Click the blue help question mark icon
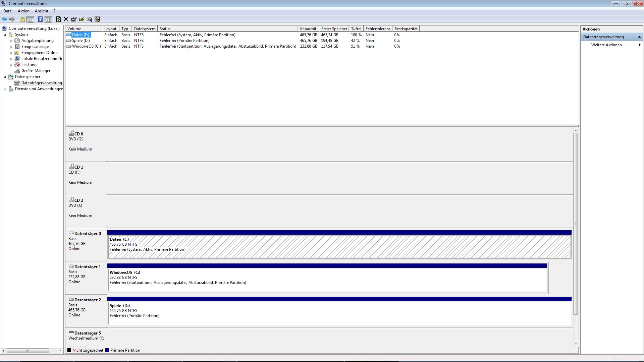644x362 pixels. tap(40, 19)
